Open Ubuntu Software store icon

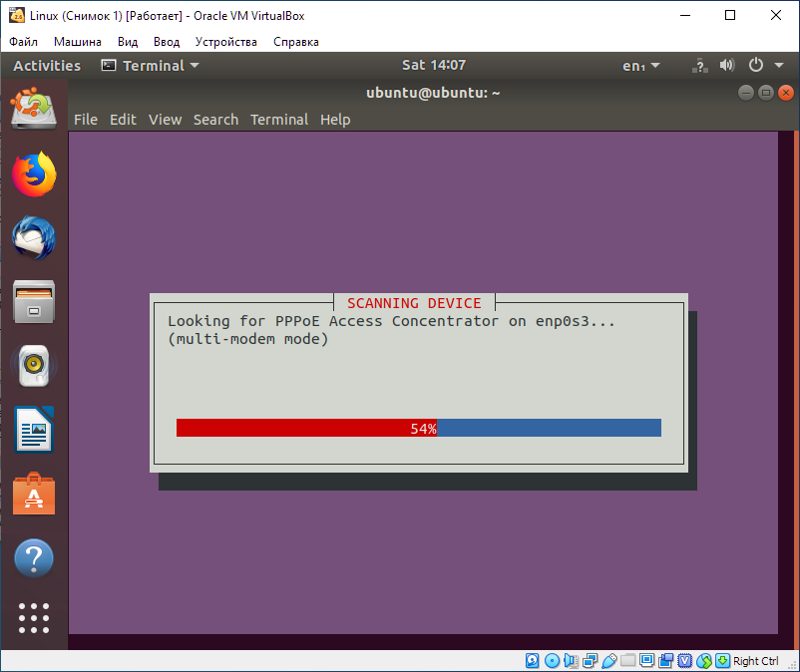coord(34,495)
